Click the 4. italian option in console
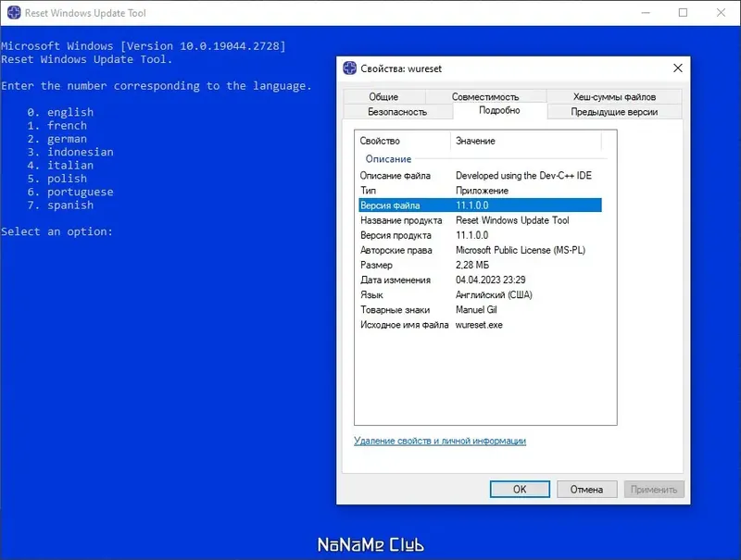The height and width of the screenshot is (560, 741). tap(60, 166)
